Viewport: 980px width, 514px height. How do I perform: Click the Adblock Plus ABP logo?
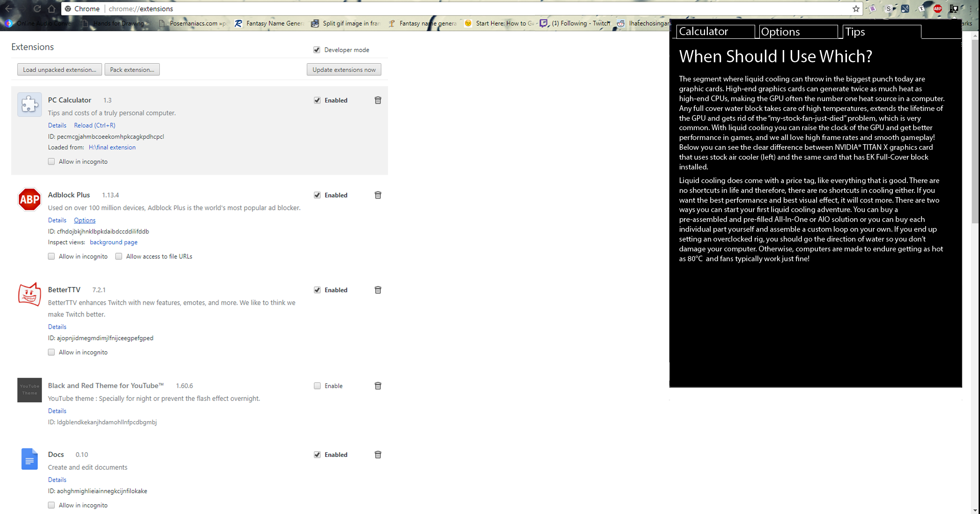[x=30, y=199]
